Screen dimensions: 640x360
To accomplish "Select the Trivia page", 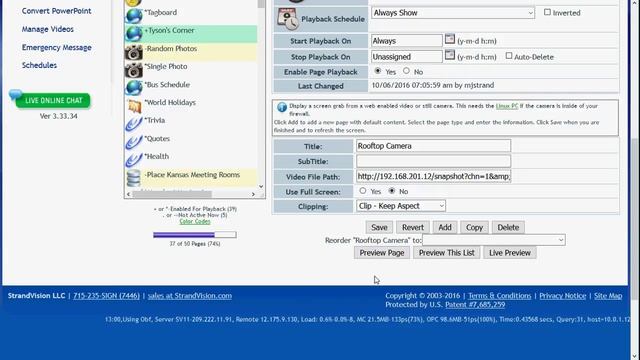I will click(x=154, y=120).
